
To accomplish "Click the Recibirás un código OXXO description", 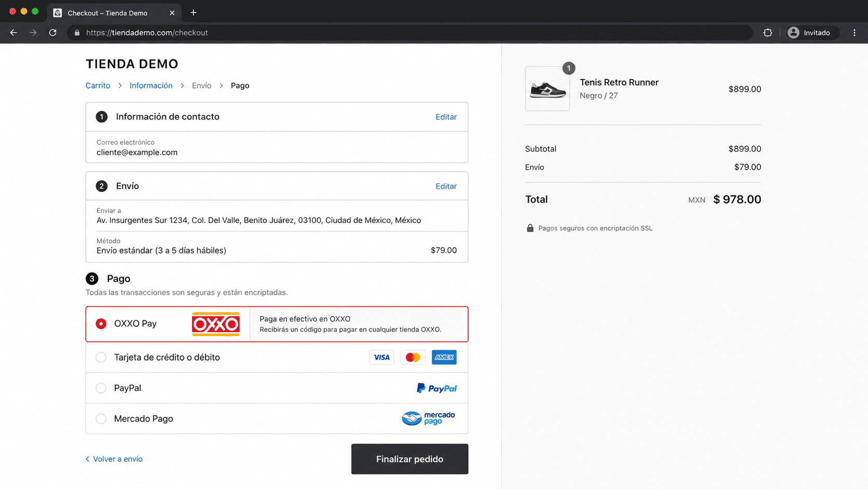I will pos(350,329).
